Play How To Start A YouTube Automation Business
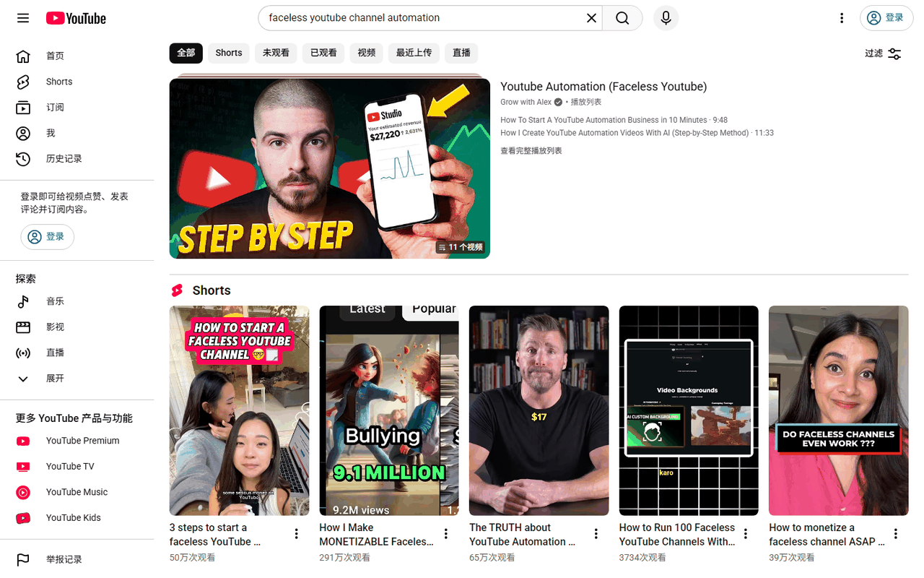The width and height of the screenshot is (924, 578). (x=614, y=120)
